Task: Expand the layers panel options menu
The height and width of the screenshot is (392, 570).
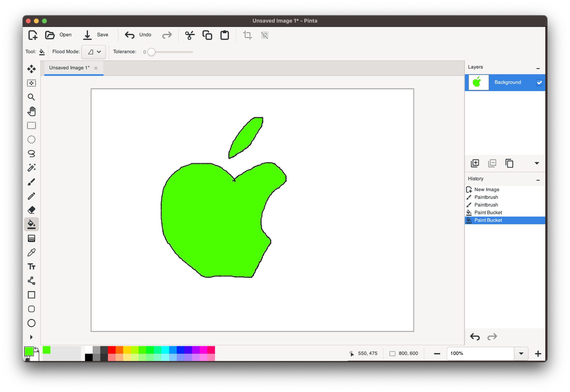Action: (536, 163)
